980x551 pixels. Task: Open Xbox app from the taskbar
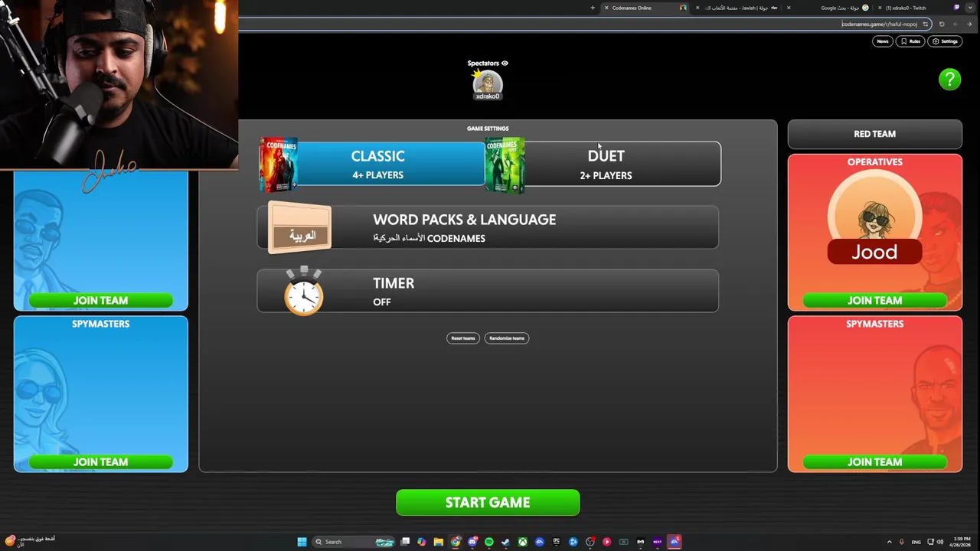coord(523,542)
